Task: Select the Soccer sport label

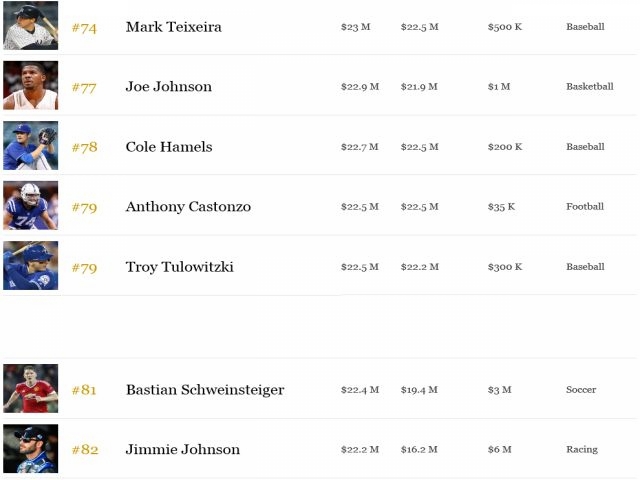Action: point(581,390)
